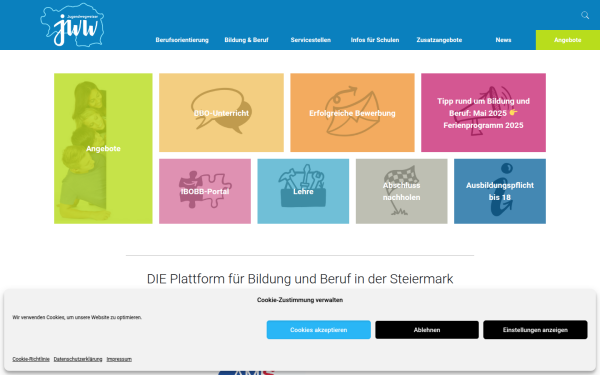Open Infos für Schulen menu

[x=375, y=40]
